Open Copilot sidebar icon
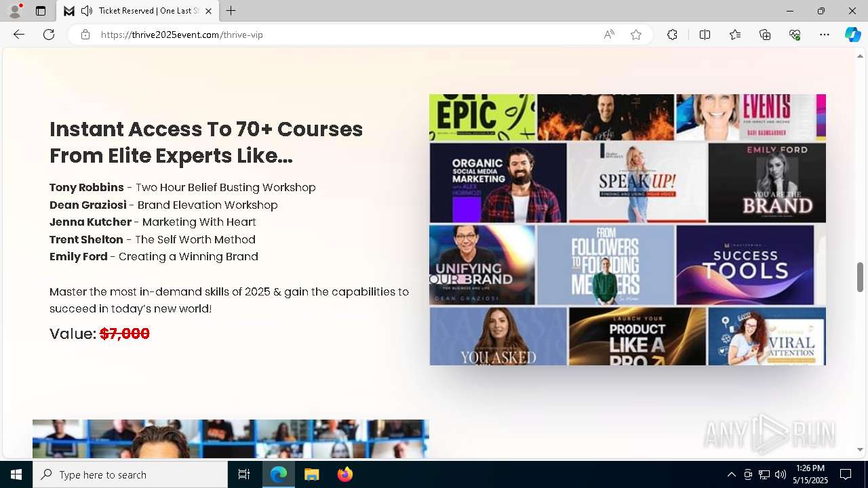Image resolution: width=868 pixels, height=488 pixels. pyautogui.click(x=852, y=35)
